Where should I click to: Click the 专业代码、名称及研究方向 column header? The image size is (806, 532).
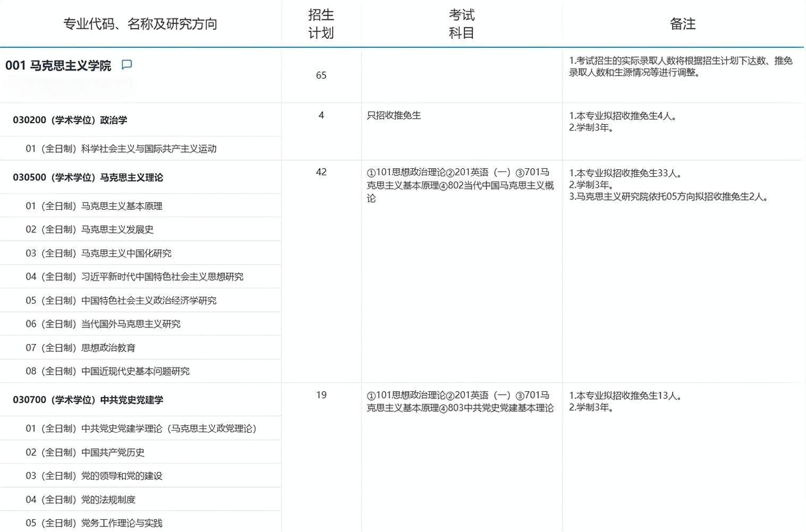point(141,23)
